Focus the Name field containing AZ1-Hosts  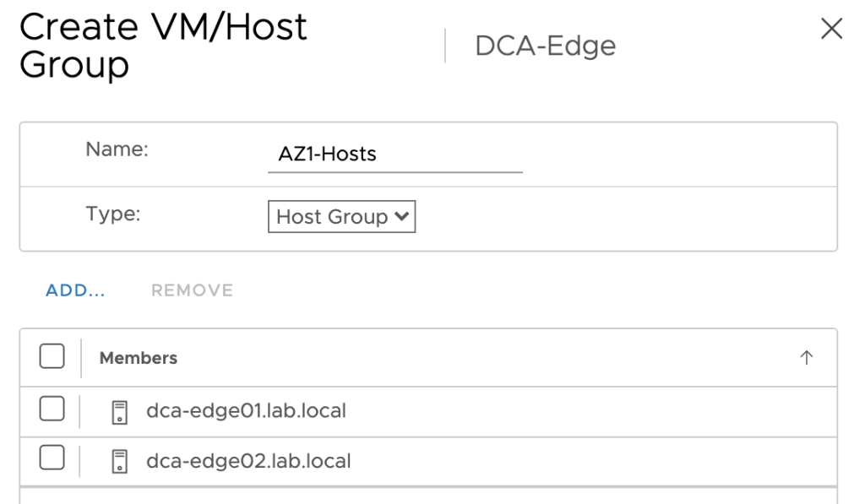click(395, 154)
